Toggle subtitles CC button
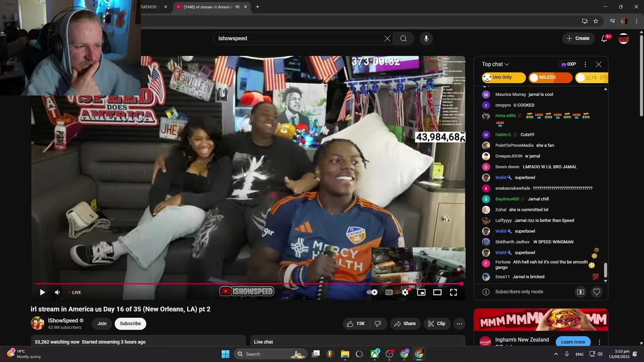This screenshot has width=644, height=362. pyautogui.click(x=389, y=292)
